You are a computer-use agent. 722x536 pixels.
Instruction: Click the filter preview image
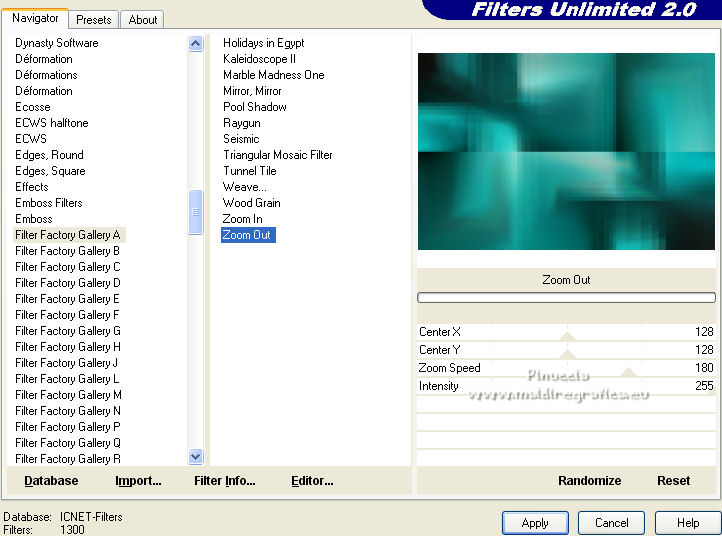click(x=566, y=151)
